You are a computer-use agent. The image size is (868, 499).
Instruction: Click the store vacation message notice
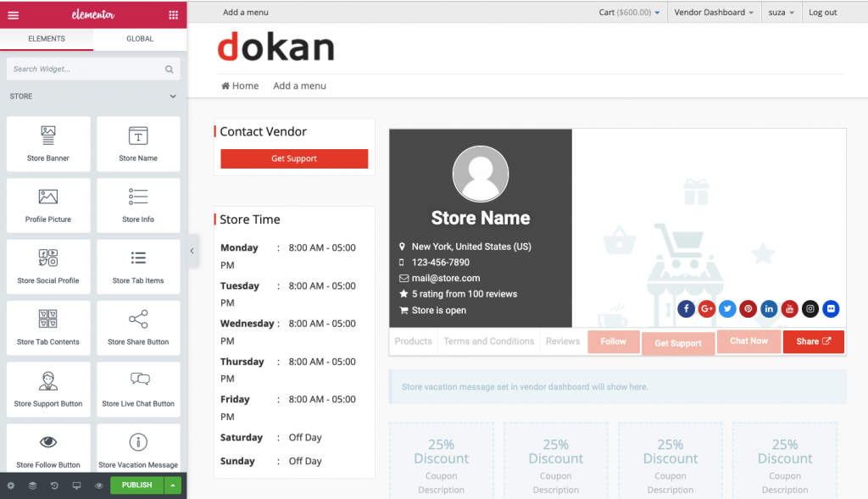(x=617, y=386)
